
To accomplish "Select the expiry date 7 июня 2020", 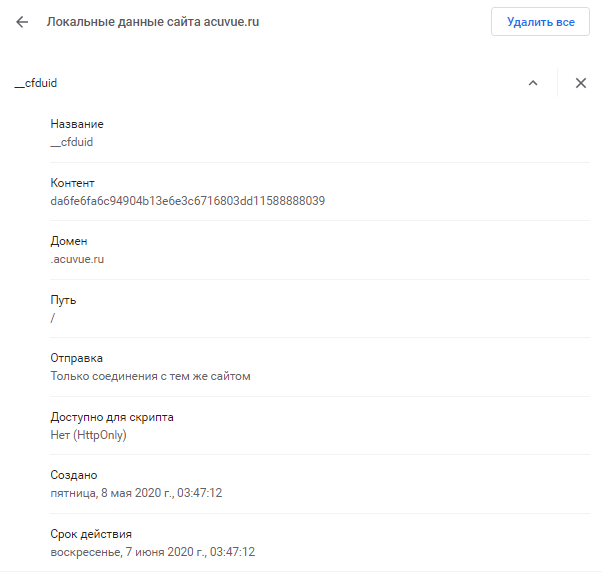I will click(x=153, y=552).
